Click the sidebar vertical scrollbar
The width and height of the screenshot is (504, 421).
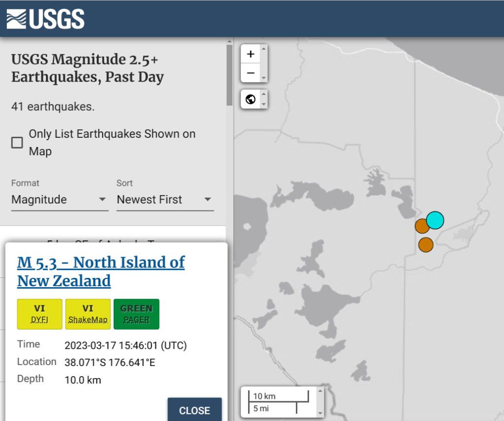[x=229, y=74]
